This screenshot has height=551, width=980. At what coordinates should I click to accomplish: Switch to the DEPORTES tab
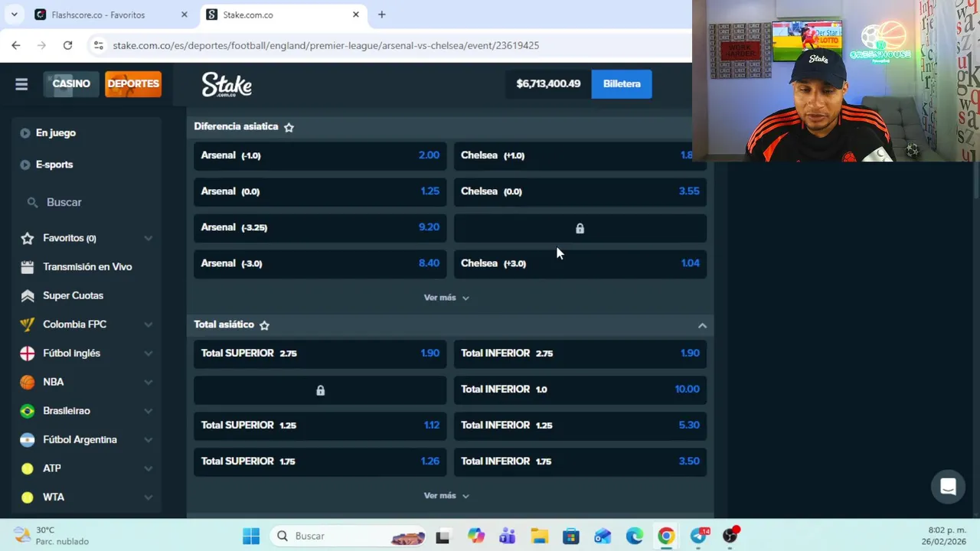coord(133,84)
